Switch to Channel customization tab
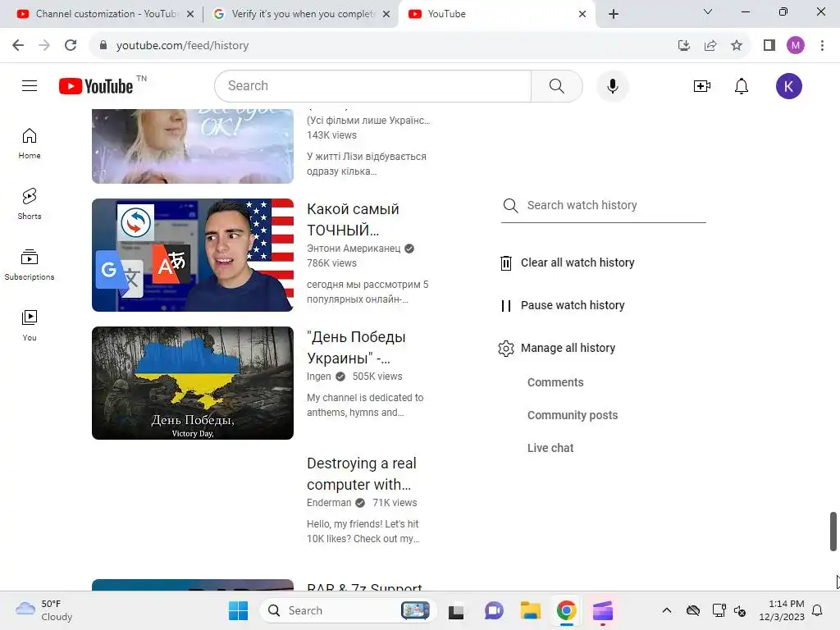840x630 pixels. click(x=105, y=14)
